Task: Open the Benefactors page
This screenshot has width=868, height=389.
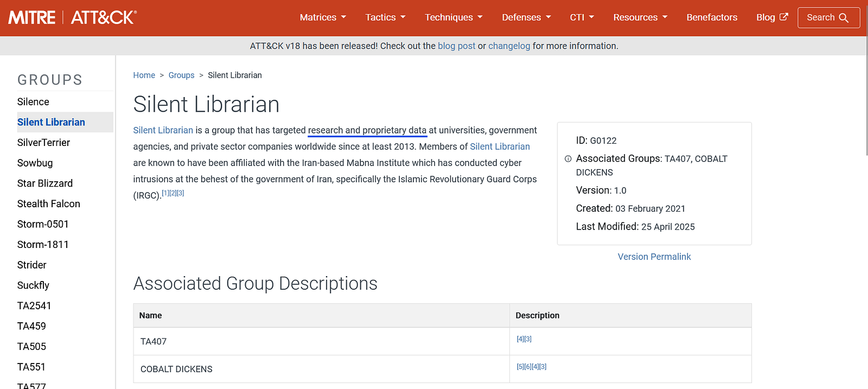Action: pyautogui.click(x=712, y=17)
